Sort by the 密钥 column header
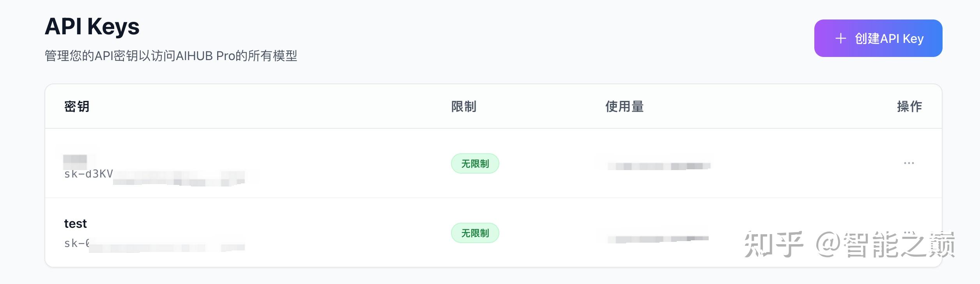Screen dimensions: 980x284 point(76,106)
